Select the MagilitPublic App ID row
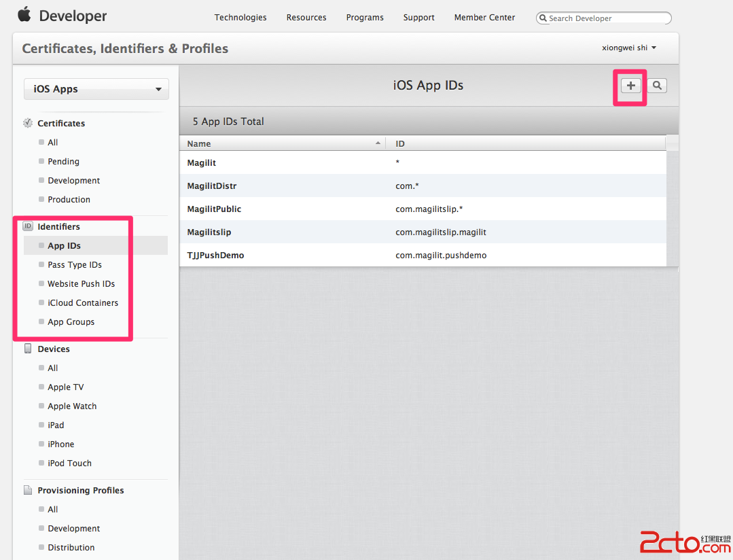Screen dimensions: 733x560 tap(214, 209)
